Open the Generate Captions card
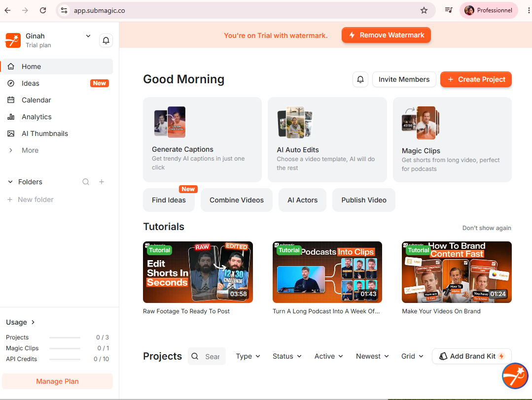Image resolution: width=532 pixels, height=400 pixels. coord(202,140)
